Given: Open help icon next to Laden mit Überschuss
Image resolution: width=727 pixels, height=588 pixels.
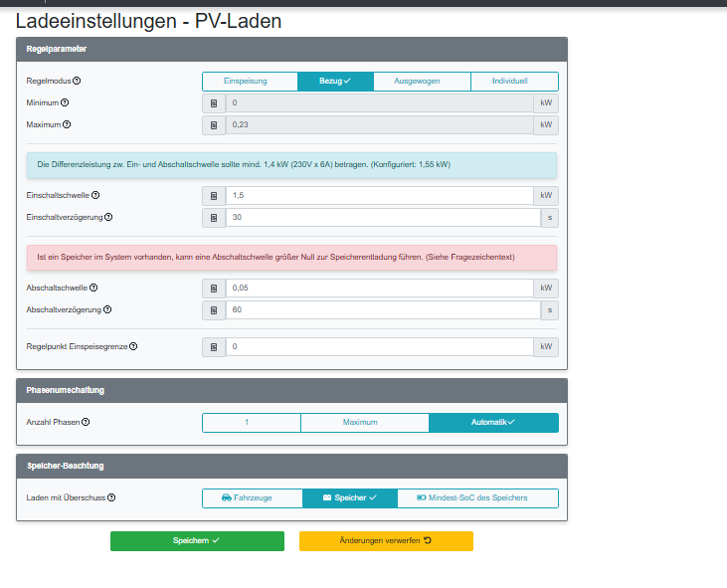Looking at the screenshot, I should pyautogui.click(x=111, y=497).
